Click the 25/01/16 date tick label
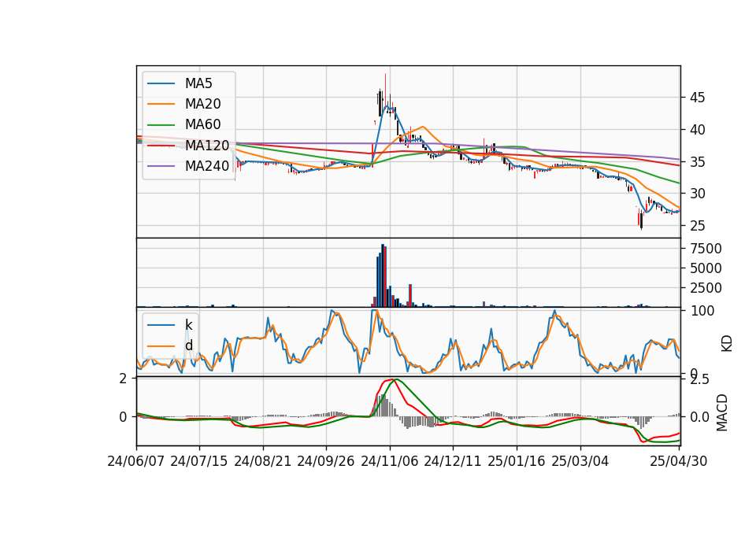 517,461
